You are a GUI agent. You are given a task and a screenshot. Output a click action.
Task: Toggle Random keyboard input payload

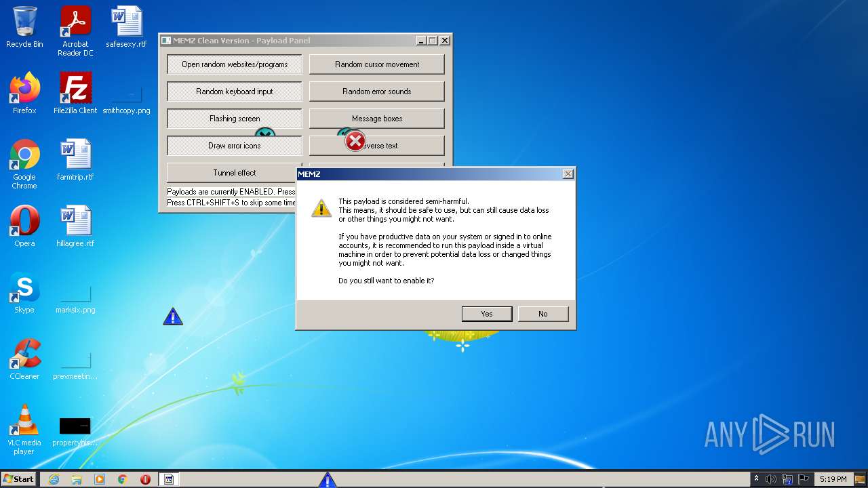point(235,91)
